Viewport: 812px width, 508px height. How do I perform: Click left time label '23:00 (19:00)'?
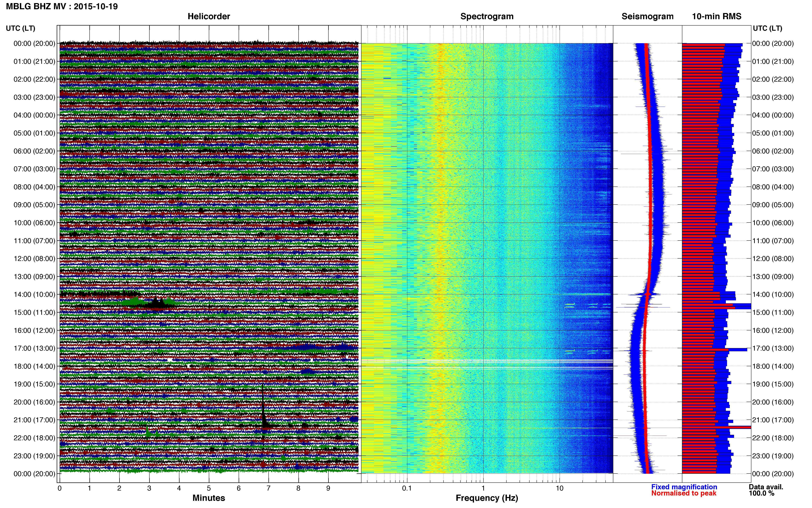point(34,456)
